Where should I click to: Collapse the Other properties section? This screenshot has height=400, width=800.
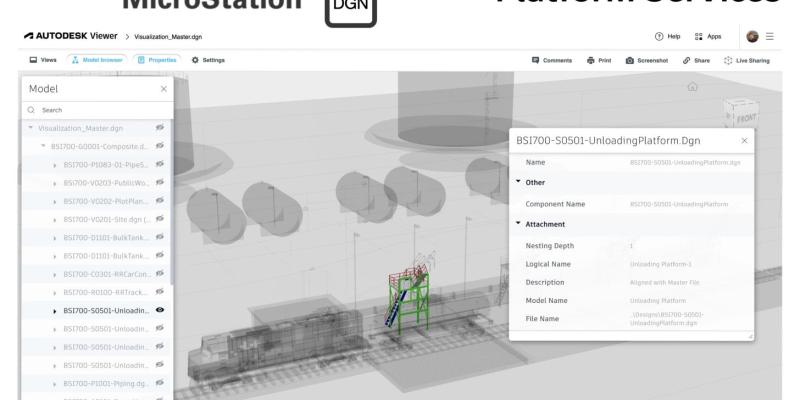520,182
